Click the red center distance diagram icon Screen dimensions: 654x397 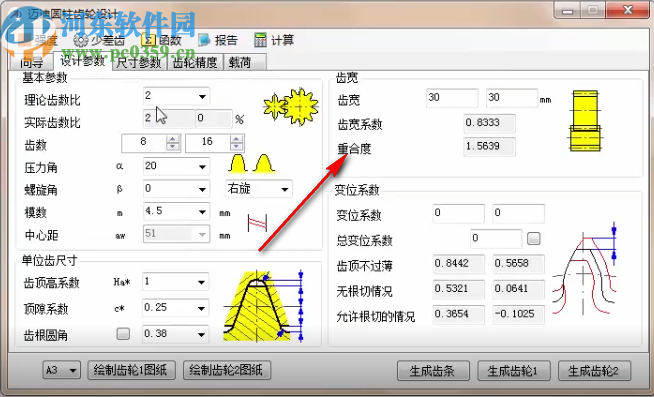coord(257,224)
